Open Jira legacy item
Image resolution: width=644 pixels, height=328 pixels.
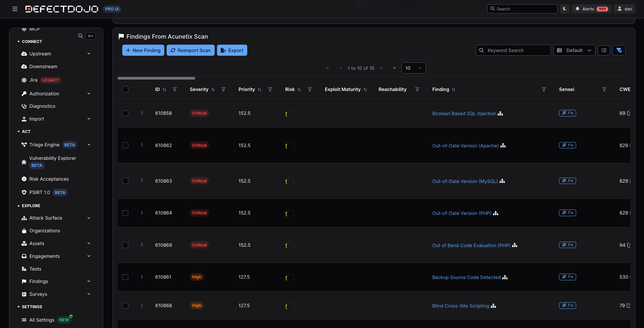tap(41, 80)
